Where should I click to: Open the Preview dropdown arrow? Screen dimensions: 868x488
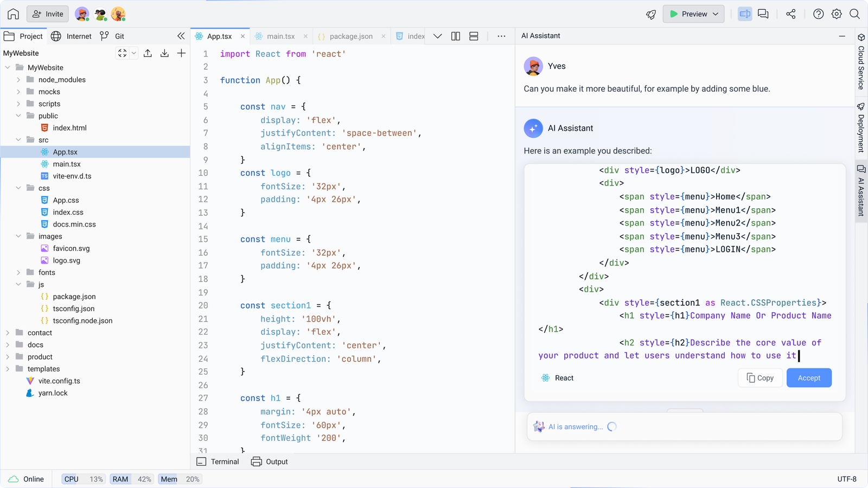tap(716, 14)
